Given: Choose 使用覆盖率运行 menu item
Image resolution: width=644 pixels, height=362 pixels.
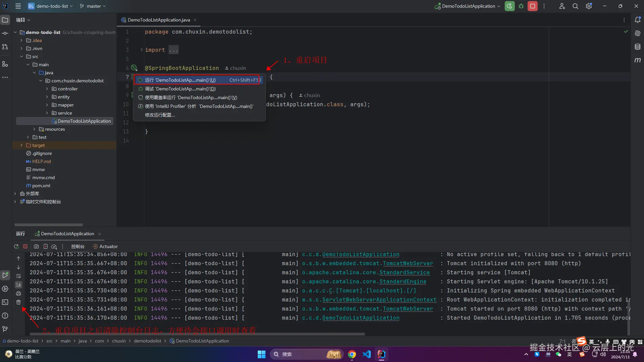Looking at the screenshot, I should (x=199, y=97).
